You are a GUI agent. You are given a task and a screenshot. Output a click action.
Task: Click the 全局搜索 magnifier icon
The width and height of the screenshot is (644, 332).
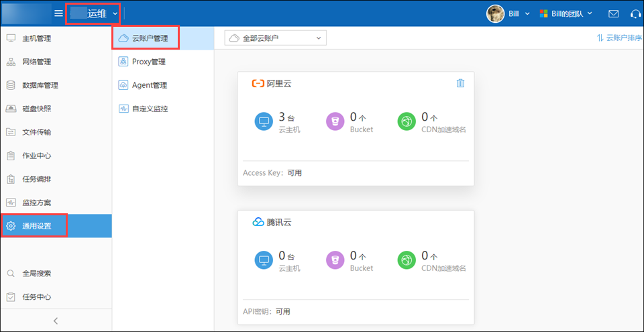tap(11, 273)
